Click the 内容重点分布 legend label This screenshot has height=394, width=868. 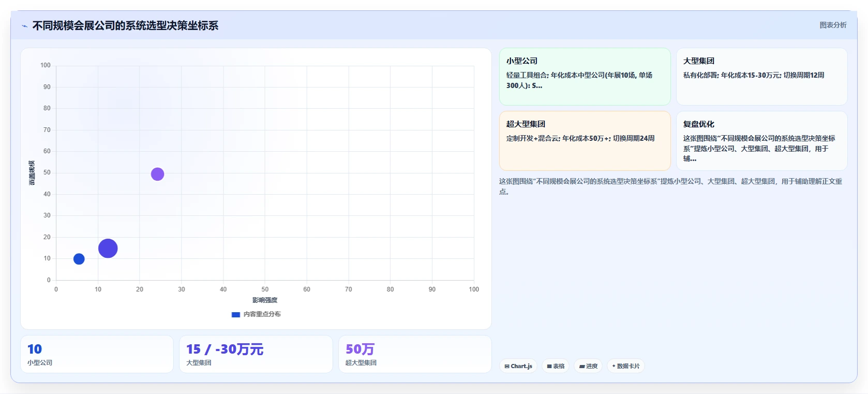point(262,314)
